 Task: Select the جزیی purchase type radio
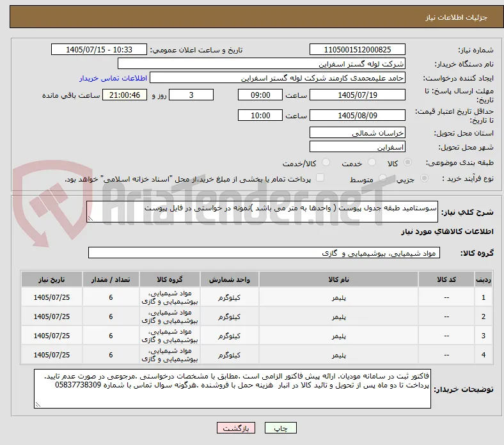click(424, 178)
